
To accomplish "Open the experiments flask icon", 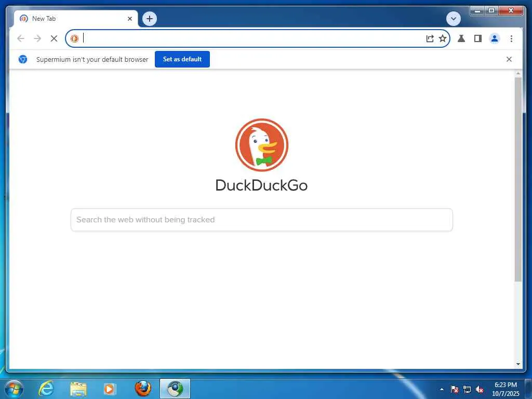I will [461, 38].
